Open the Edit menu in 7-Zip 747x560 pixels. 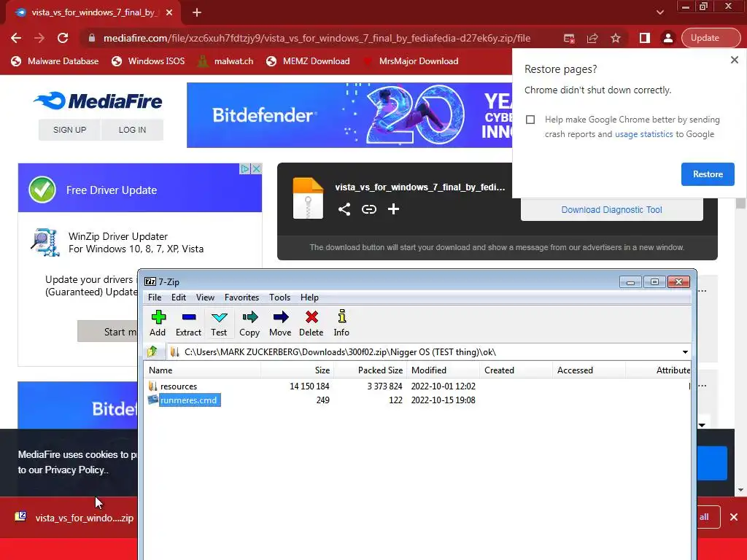[x=179, y=297]
